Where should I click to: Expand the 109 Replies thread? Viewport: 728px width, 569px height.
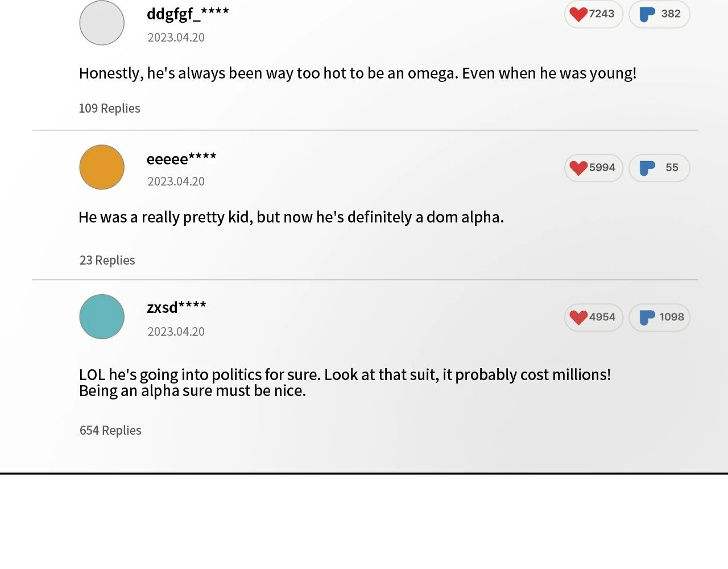coord(109,108)
